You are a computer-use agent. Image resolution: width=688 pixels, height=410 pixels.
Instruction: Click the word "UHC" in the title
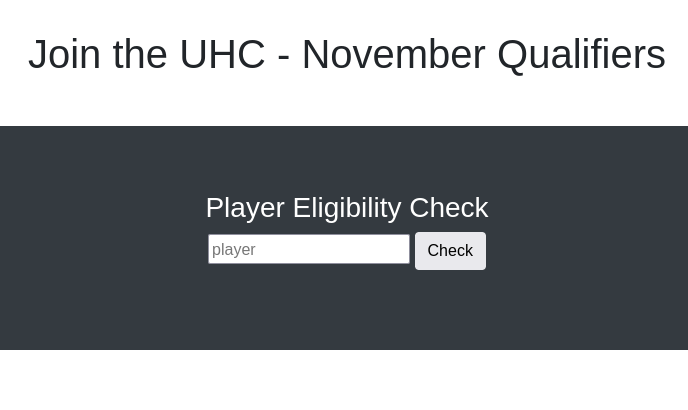[x=222, y=54]
